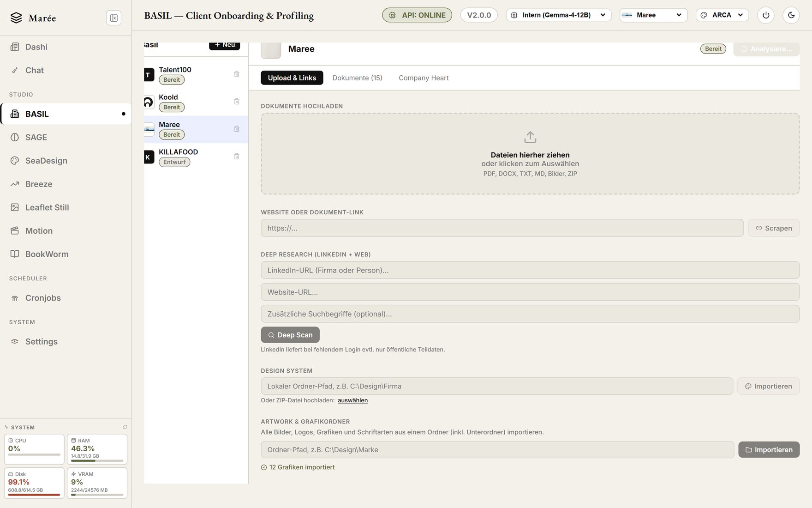The height and width of the screenshot is (508, 812).
Task: Open the ARCA theme dropdown
Action: click(x=722, y=15)
